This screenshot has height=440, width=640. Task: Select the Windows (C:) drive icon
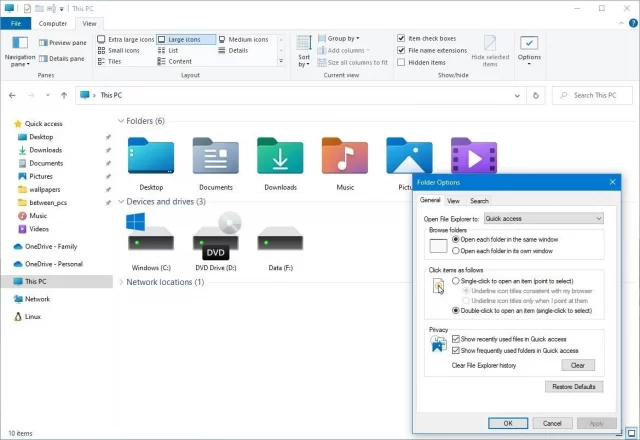coord(151,231)
